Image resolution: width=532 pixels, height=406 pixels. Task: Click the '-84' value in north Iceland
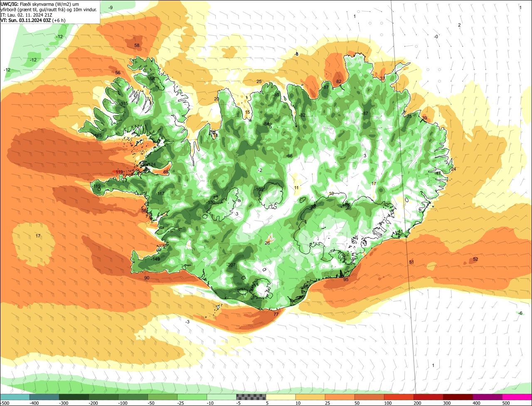(x=267, y=124)
